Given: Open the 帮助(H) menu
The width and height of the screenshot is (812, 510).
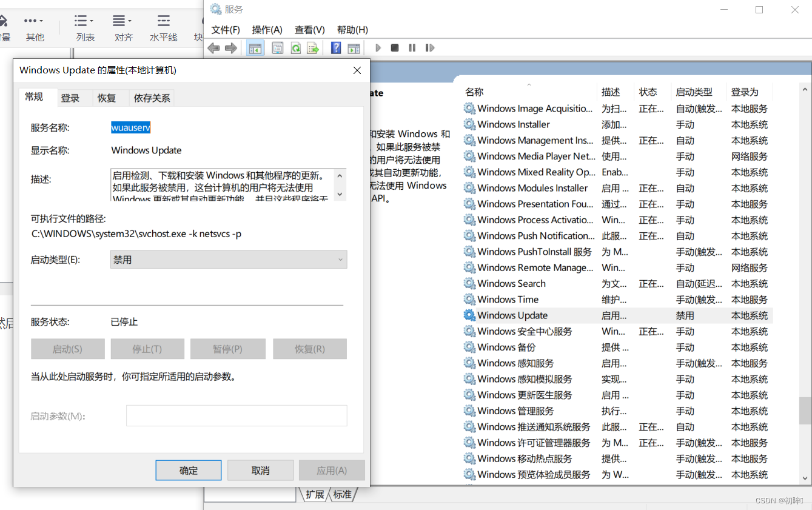Looking at the screenshot, I should (x=352, y=30).
